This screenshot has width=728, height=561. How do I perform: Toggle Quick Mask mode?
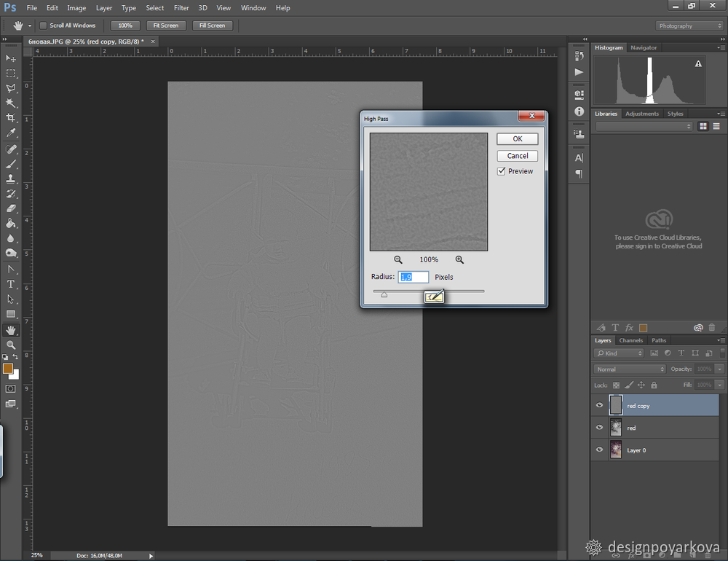[10, 388]
